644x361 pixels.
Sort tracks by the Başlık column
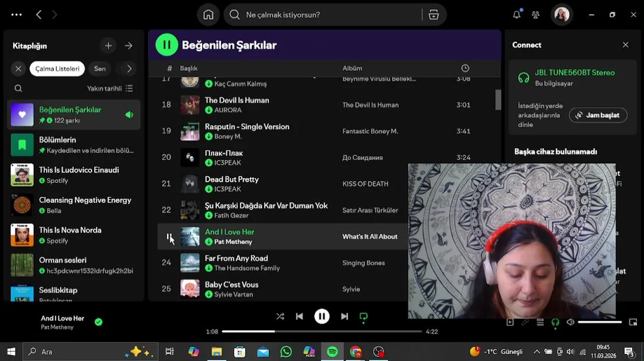click(189, 68)
